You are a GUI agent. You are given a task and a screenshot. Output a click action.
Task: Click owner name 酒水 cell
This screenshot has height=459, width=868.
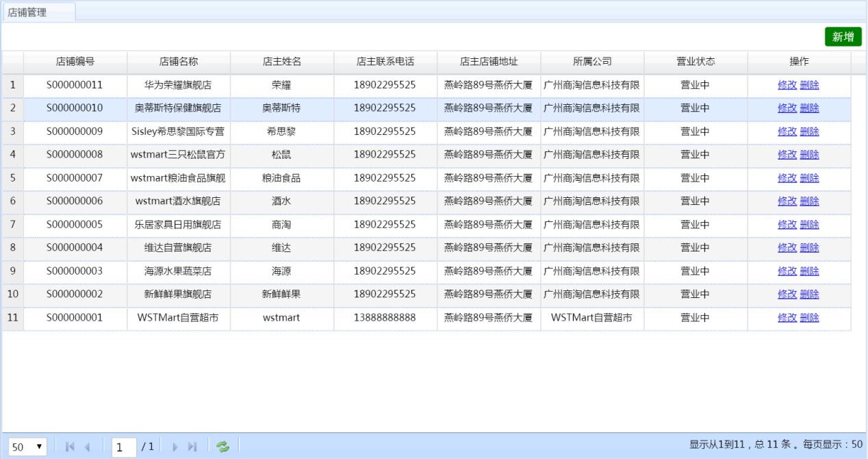point(282,201)
